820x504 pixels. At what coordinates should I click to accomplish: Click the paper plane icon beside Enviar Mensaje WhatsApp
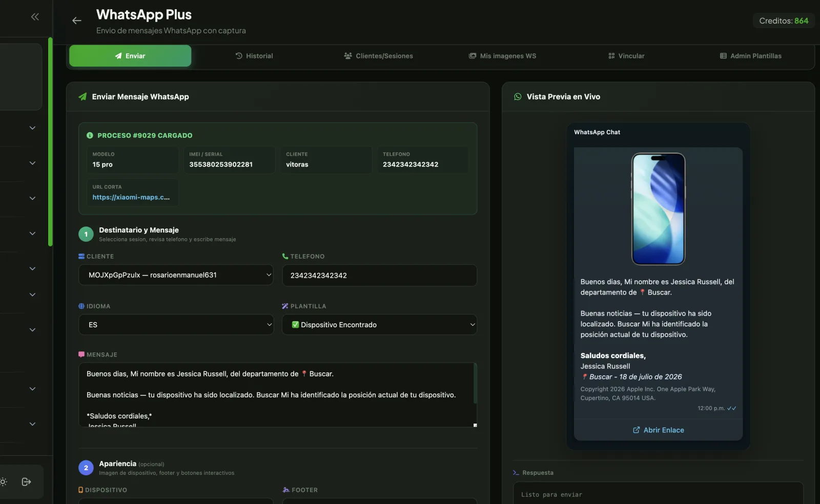(83, 97)
